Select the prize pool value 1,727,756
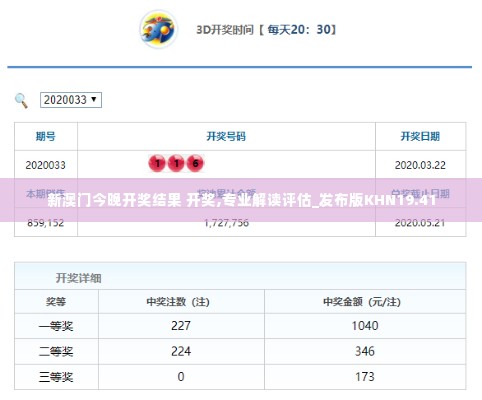Screen dimensions: 482x400 (226, 223)
